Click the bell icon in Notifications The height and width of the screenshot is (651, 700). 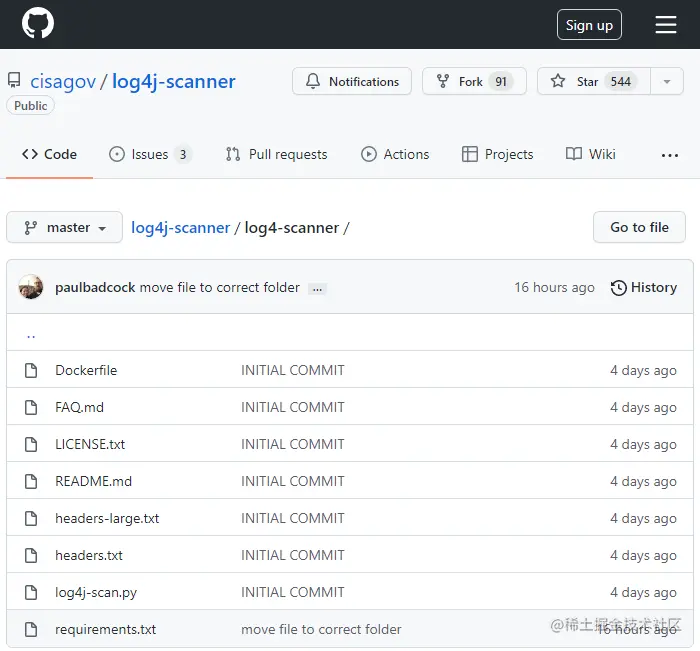coord(313,81)
